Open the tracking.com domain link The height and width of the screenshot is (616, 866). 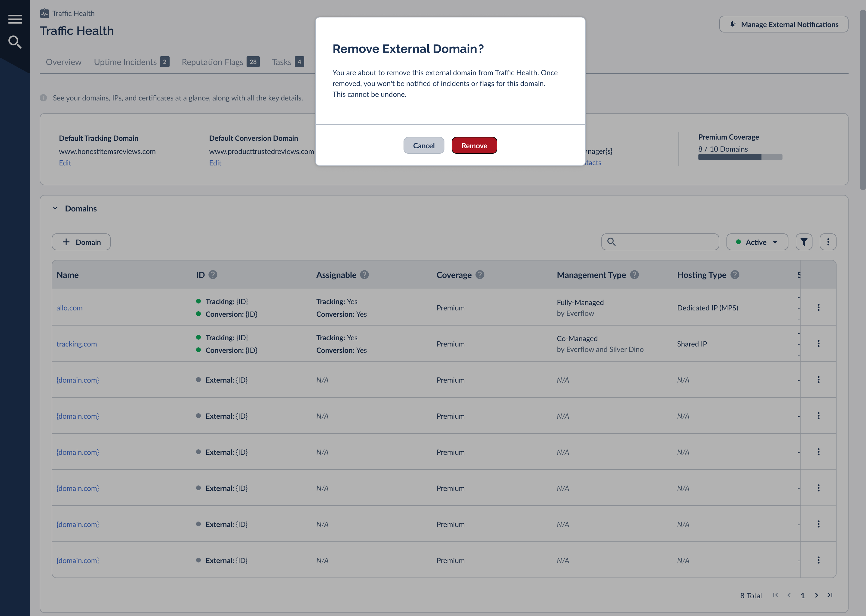tap(77, 344)
